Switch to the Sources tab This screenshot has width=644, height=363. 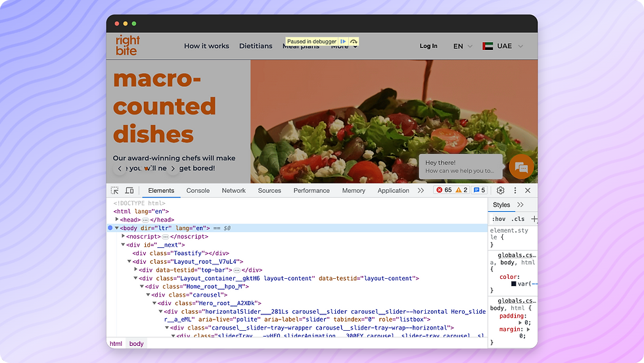269,190
